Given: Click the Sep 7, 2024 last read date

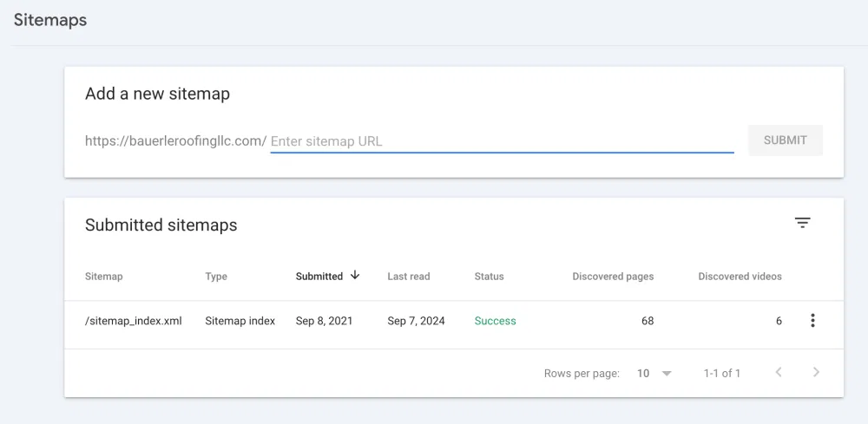Looking at the screenshot, I should [x=416, y=321].
